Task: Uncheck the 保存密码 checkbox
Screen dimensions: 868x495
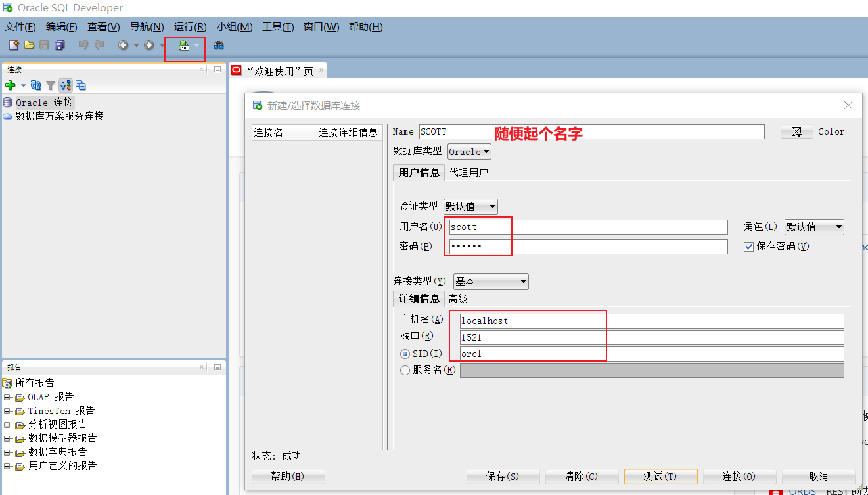Action: (x=748, y=247)
